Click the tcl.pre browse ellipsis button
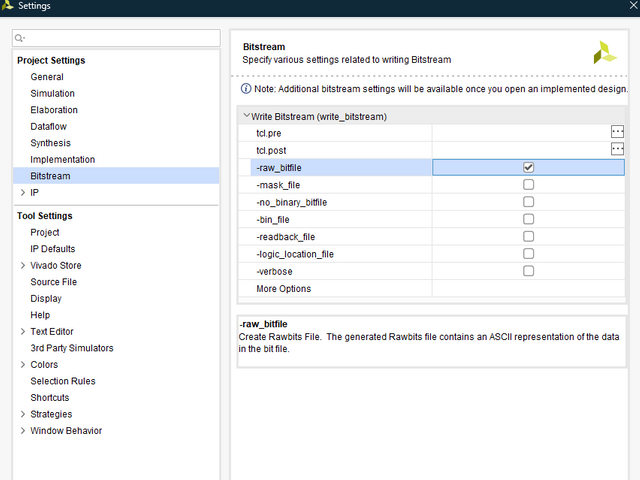Screen dimensions: 640x480 pos(617,132)
